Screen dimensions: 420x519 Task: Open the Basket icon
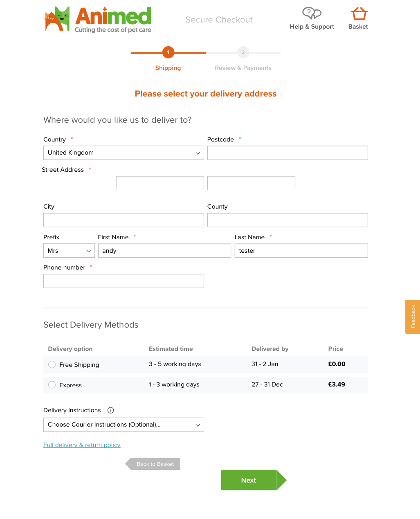click(x=359, y=14)
